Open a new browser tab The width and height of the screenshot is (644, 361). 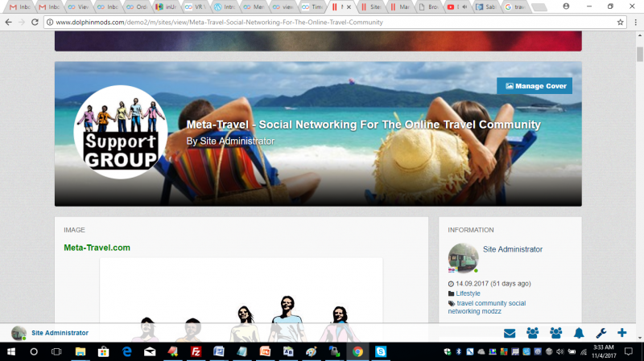tap(539, 7)
